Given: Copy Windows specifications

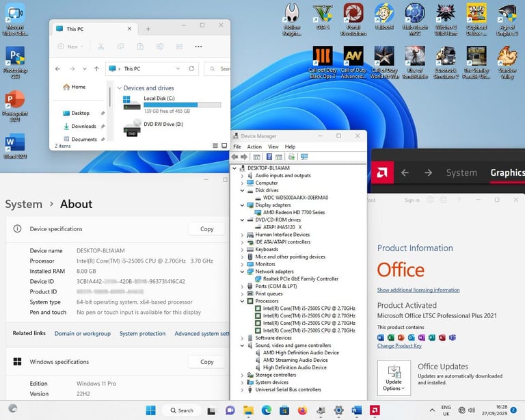Looking at the screenshot, I should [x=207, y=362].
